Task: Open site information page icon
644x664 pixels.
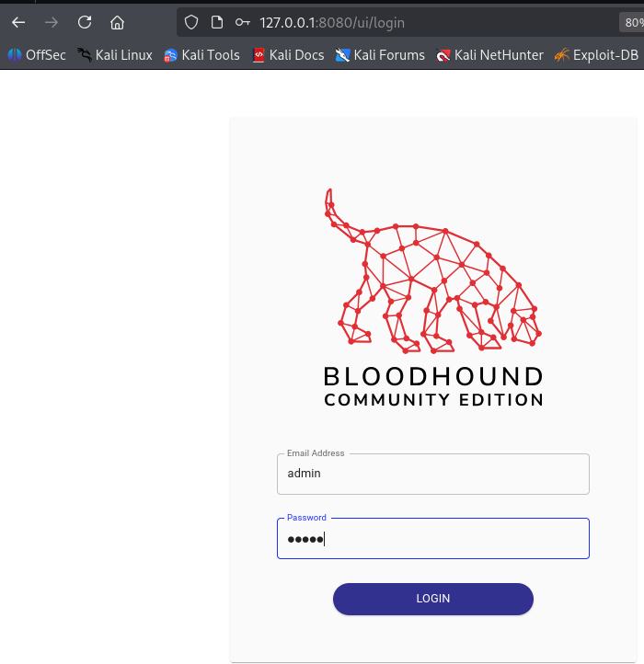Action: (x=217, y=22)
